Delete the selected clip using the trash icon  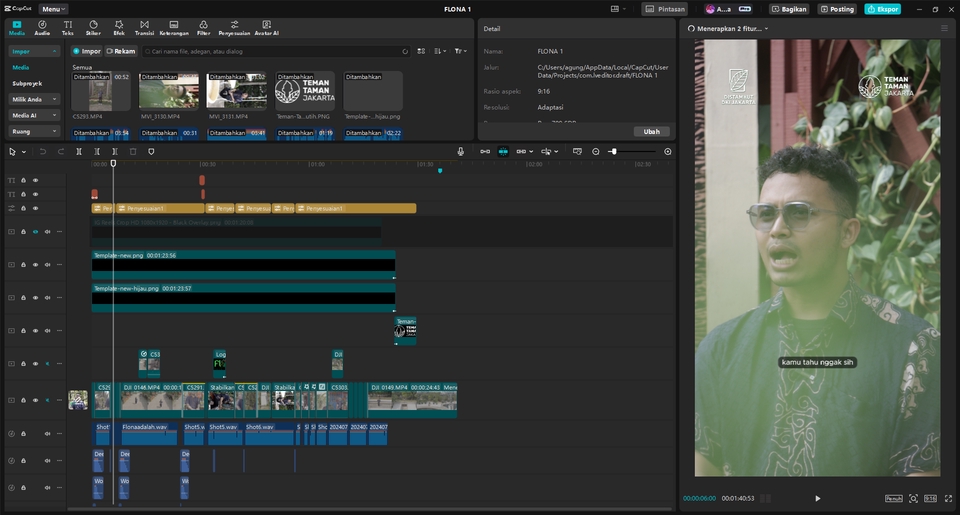(x=133, y=151)
